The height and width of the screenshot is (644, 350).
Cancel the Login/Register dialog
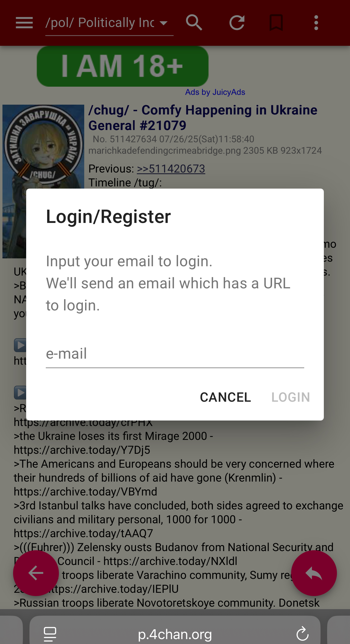pos(225,397)
